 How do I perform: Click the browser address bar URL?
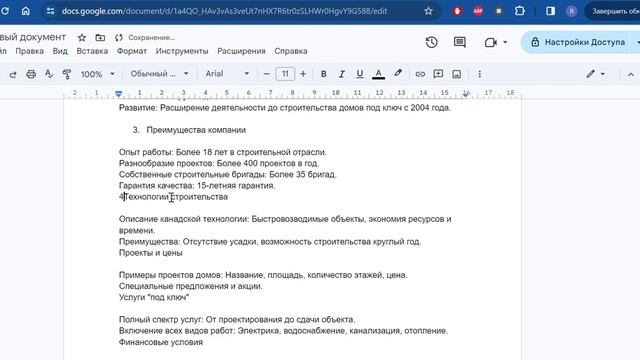pos(224,11)
